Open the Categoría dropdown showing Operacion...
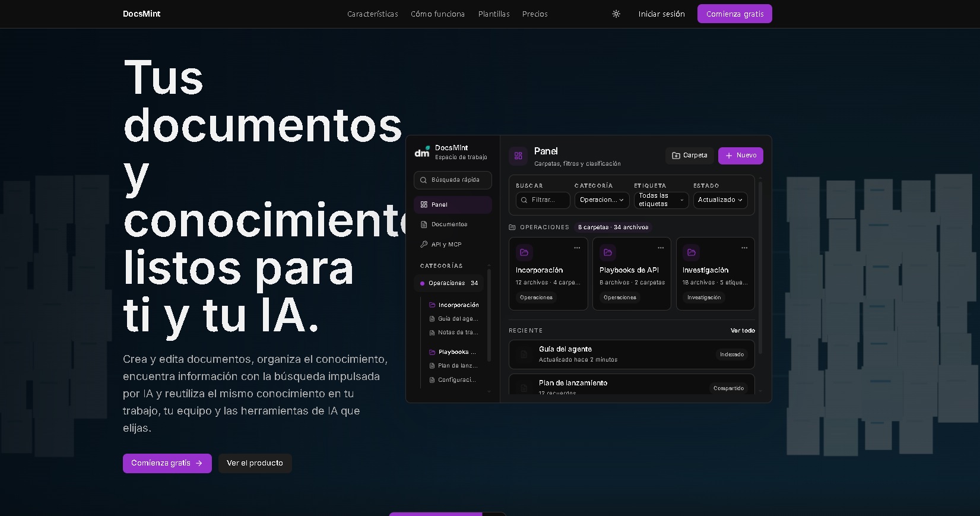980x516 pixels. pyautogui.click(x=602, y=200)
